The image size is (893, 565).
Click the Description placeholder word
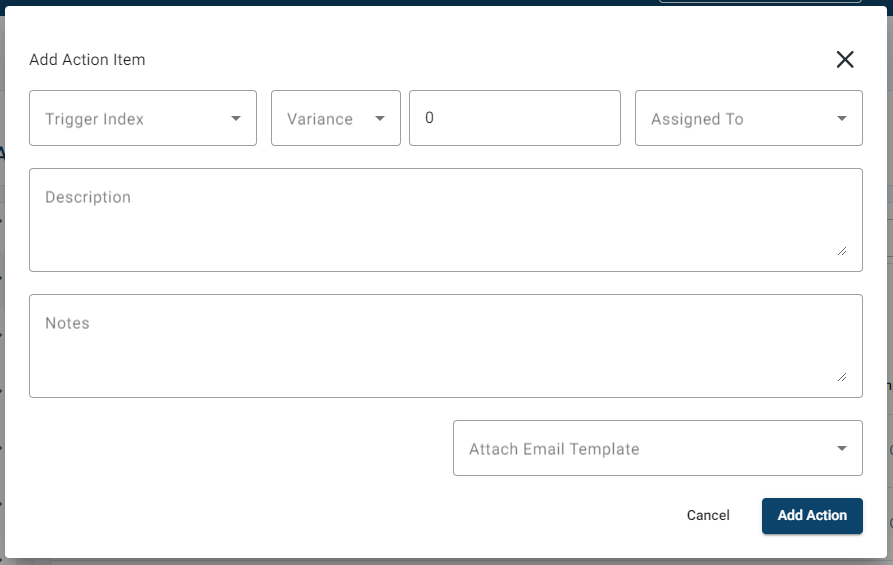click(x=88, y=197)
